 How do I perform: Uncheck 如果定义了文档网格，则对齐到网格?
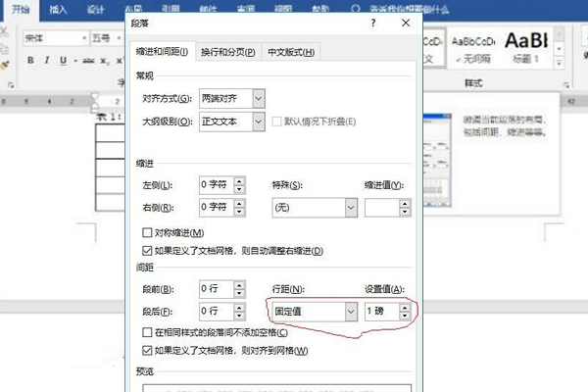pyautogui.click(x=147, y=351)
